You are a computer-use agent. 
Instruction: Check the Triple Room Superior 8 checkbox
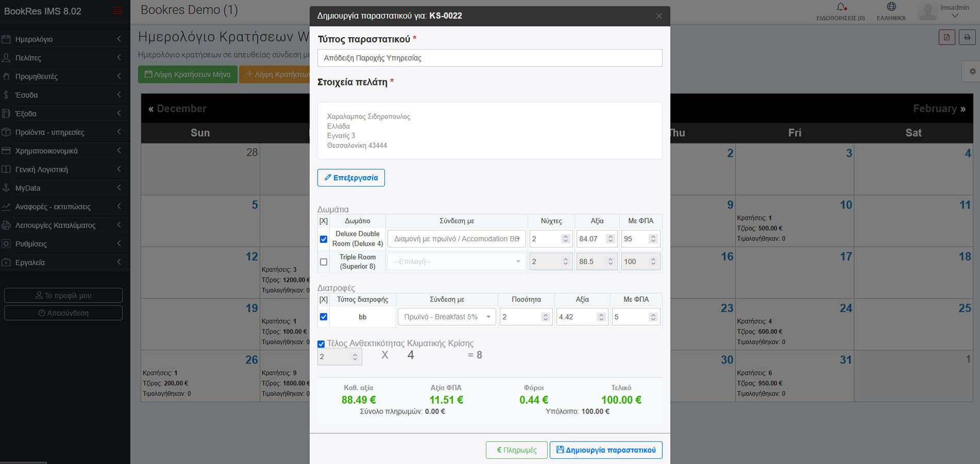tap(323, 262)
